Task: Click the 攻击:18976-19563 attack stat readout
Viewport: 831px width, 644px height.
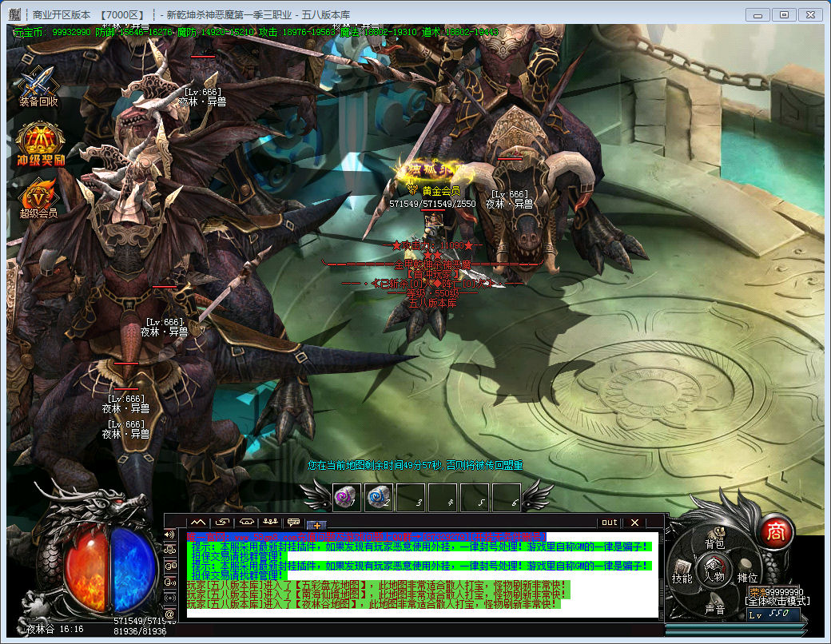Action: point(296,32)
